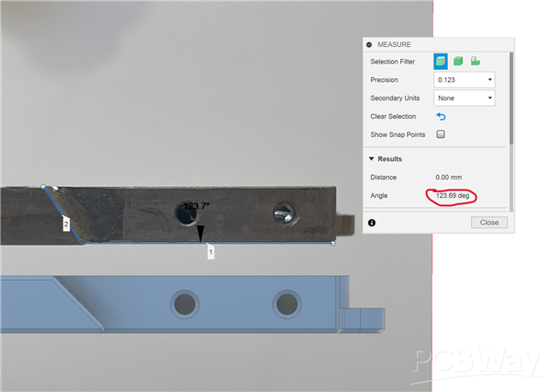Click the black angle arrow marker
The image size is (552, 392).
pyautogui.click(x=201, y=234)
